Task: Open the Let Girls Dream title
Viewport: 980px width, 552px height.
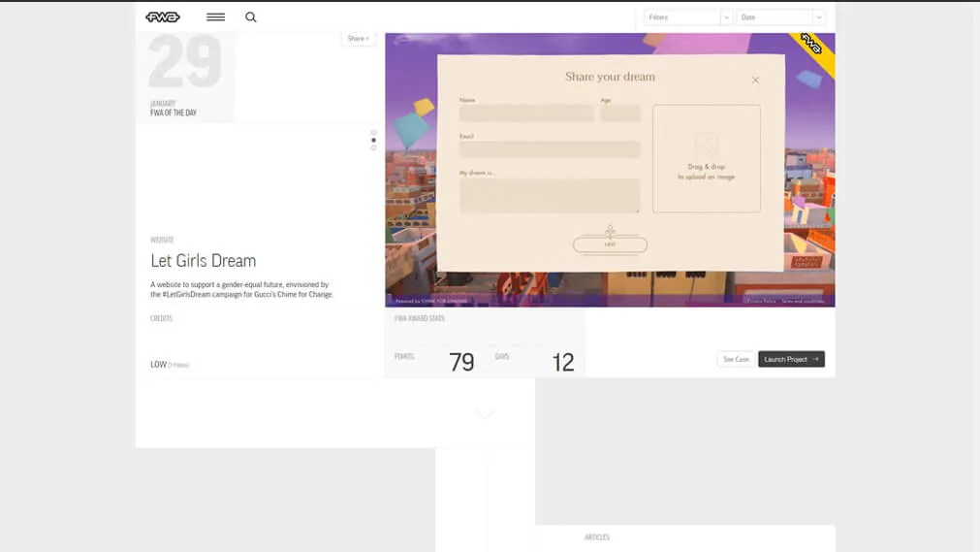Action: click(x=204, y=260)
